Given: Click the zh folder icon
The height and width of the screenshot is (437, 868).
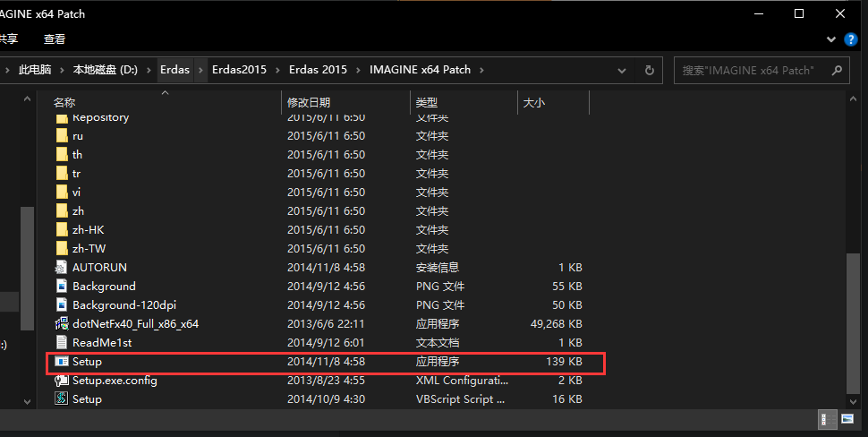Looking at the screenshot, I should 62,211.
